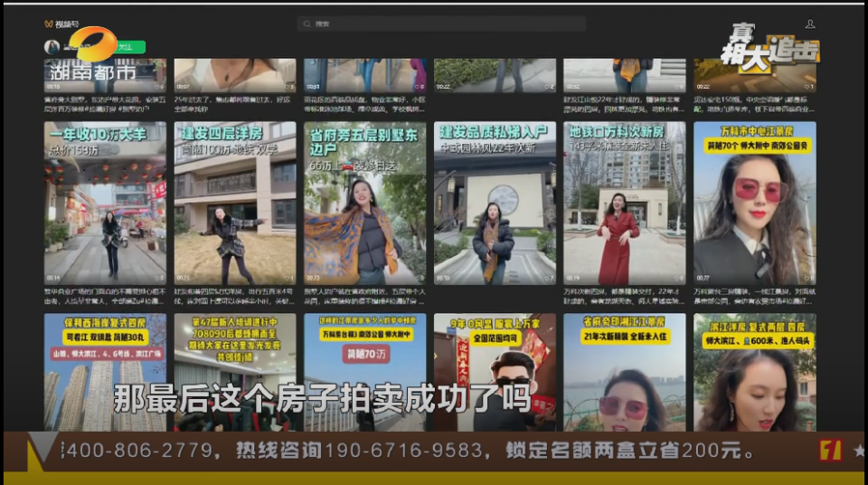Open video titled 地铁口万科次新房
This screenshot has width=868, height=485.
pos(625,203)
